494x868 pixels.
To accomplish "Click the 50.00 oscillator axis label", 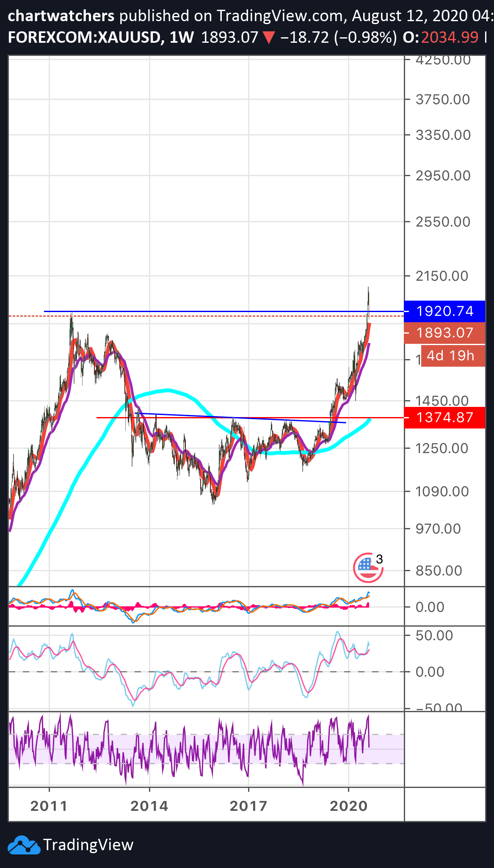I will tap(434, 636).
